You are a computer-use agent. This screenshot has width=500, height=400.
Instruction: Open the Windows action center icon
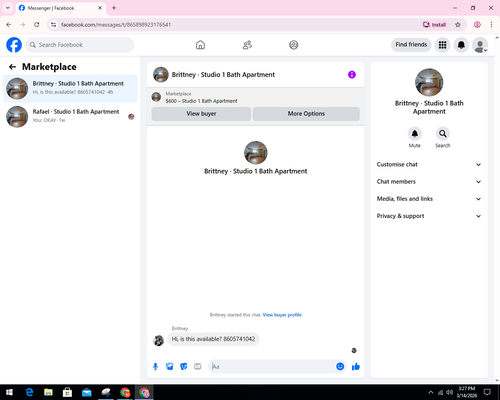pyautogui.click(x=487, y=392)
